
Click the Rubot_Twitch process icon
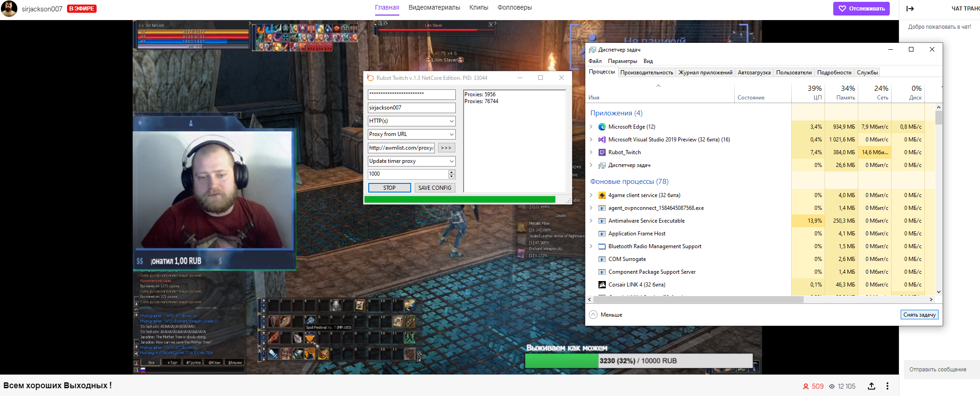(x=602, y=152)
